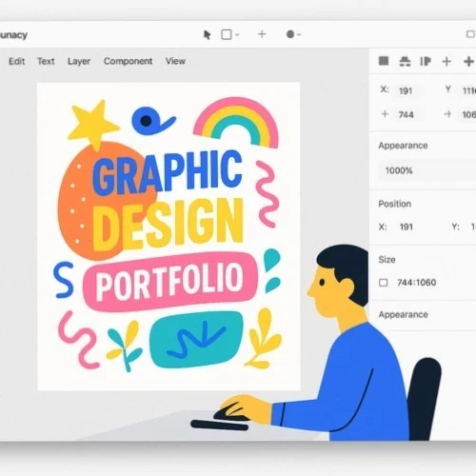Edit the Position X value 191

pos(407,227)
